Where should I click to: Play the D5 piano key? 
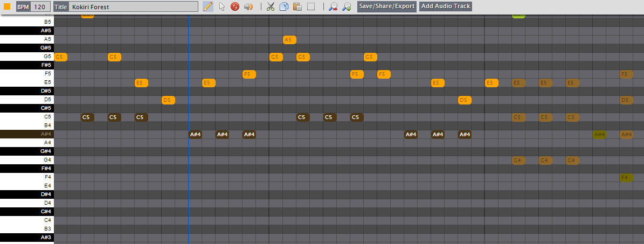click(27, 100)
